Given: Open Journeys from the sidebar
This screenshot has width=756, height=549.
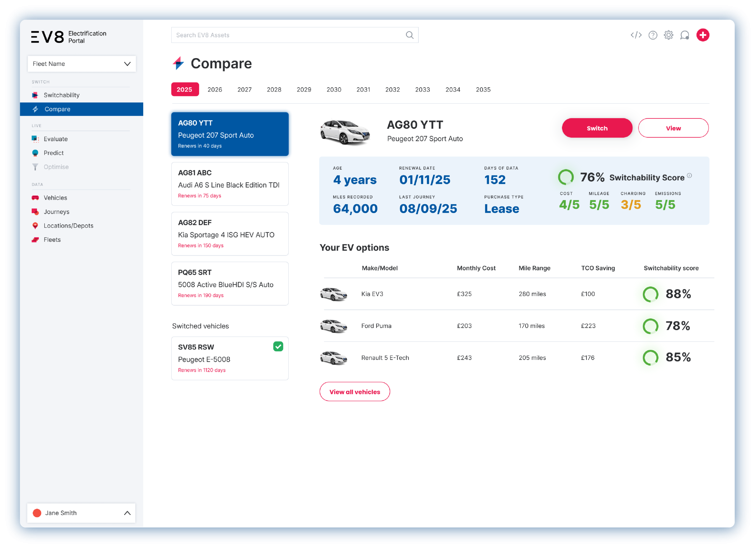Looking at the screenshot, I should 56,212.
